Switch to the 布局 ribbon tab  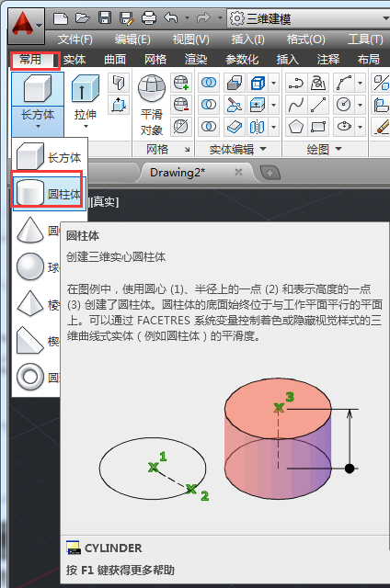tap(369, 59)
